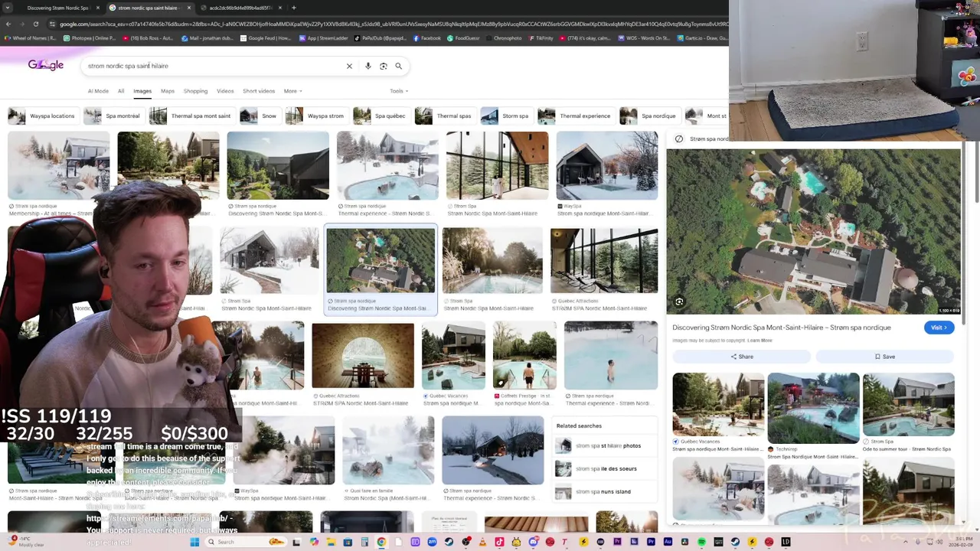Screen dimensions: 980x551
Task: Open Photopea bookmark
Action: tap(90, 37)
